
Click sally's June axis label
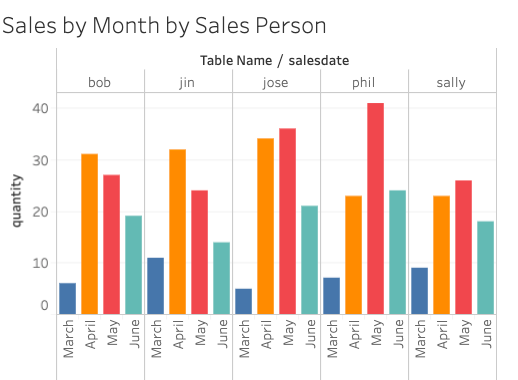486,334
